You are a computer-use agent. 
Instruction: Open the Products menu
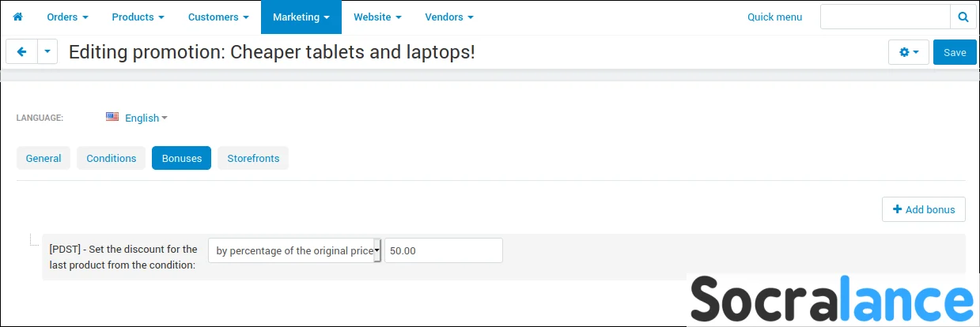(x=138, y=17)
